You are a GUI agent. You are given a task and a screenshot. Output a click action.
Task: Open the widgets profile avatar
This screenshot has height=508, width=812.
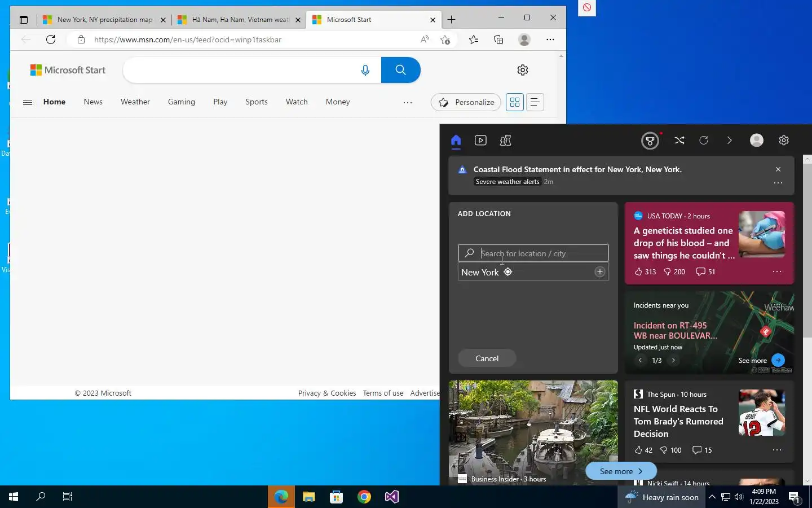(757, 141)
